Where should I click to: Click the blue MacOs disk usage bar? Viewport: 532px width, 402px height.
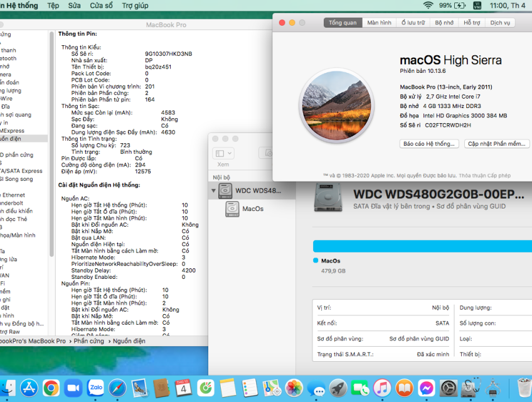click(x=422, y=246)
